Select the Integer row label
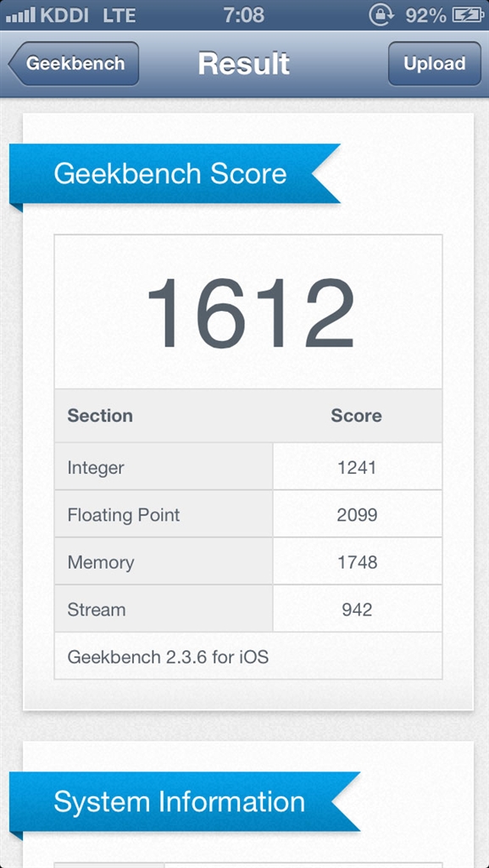 click(96, 468)
